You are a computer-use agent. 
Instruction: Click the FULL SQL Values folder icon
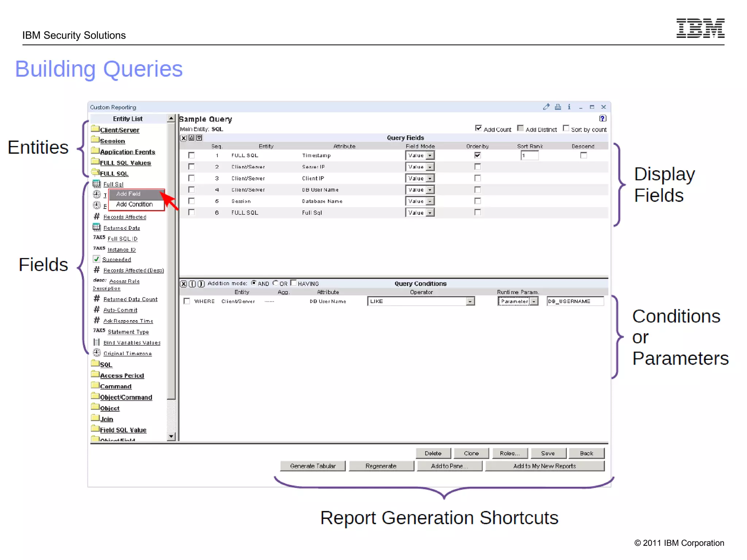[x=95, y=162]
